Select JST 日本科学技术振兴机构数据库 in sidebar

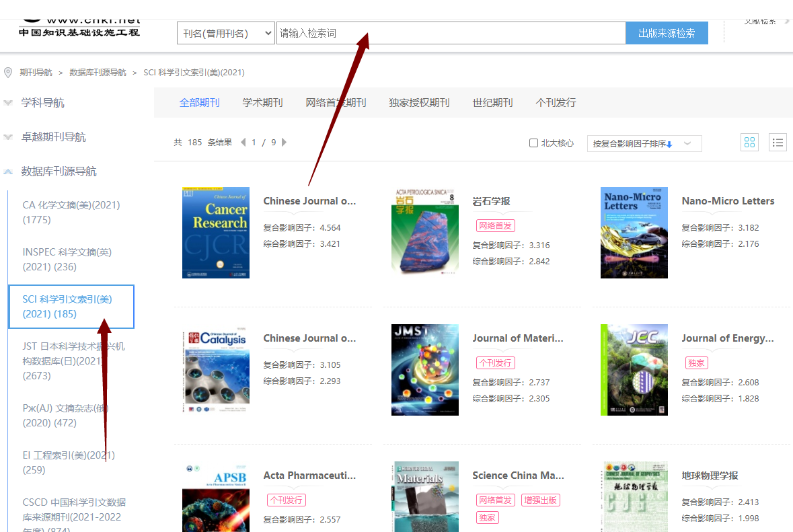[x=74, y=361]
